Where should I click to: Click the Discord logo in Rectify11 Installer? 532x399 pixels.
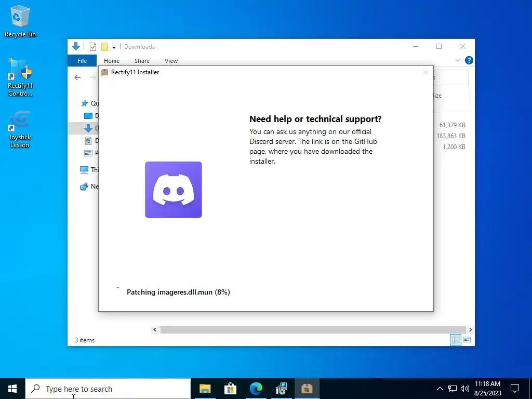[174, 190]
